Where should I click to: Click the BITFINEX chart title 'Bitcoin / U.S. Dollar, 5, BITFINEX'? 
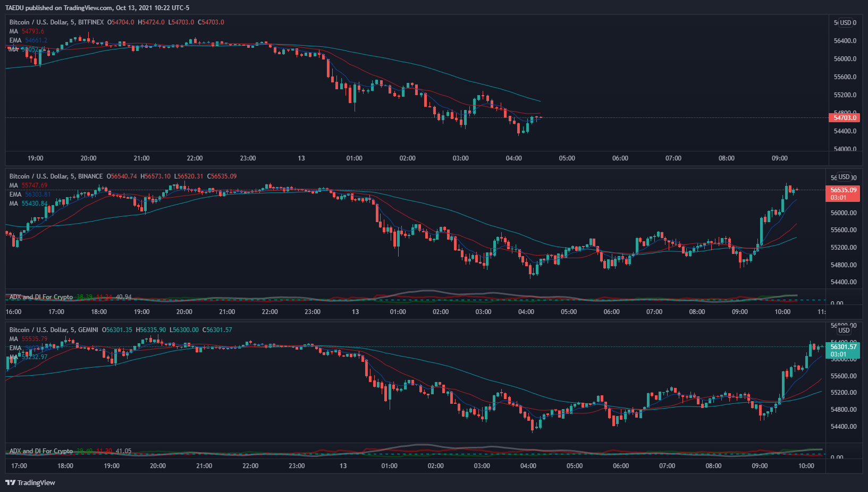(56, 22)
